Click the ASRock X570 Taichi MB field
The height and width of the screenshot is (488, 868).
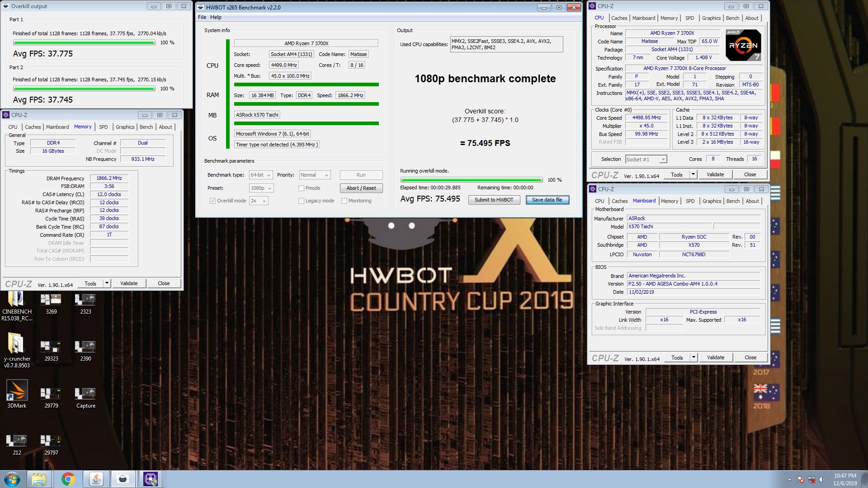click(x=257, y=115)
